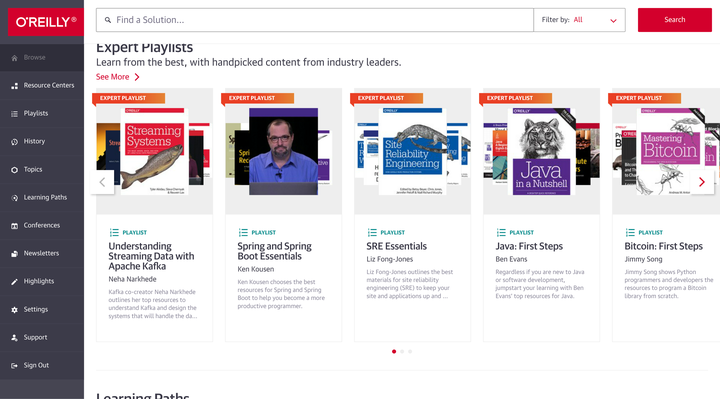Open the Browse menu item
720x399 pixels.
pyautogui.click(x=42, y=58)
